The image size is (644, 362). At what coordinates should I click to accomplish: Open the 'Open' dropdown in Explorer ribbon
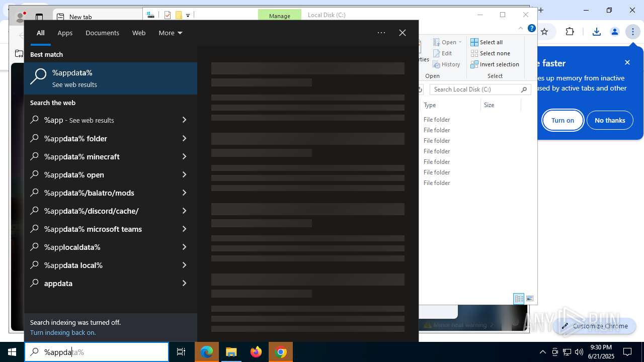[x=447, y=42]
